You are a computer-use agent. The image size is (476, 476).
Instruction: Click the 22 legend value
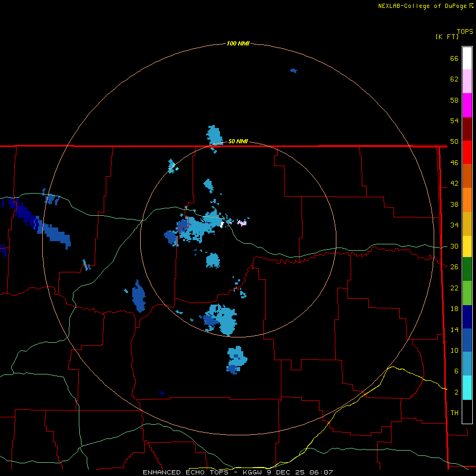click(454, 288)
